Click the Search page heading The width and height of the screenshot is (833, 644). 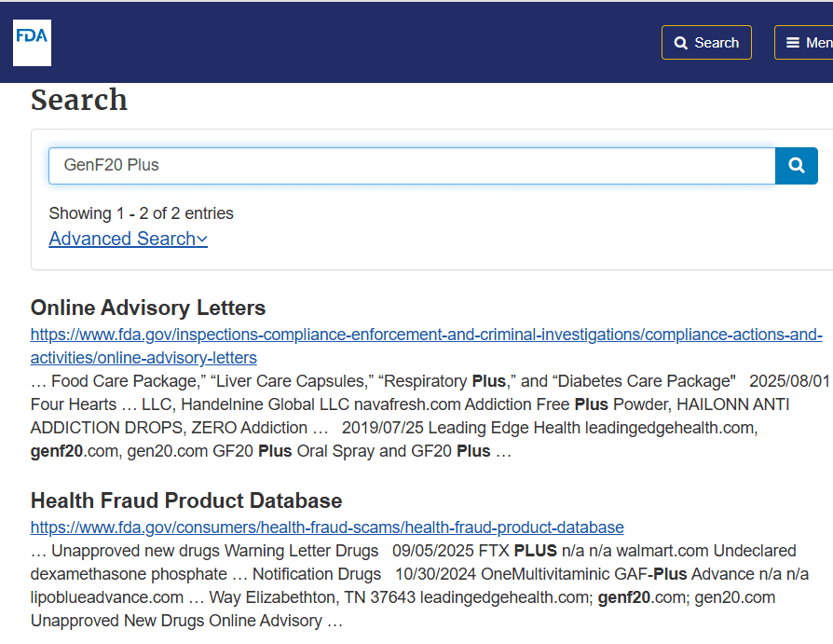(78, 100)
